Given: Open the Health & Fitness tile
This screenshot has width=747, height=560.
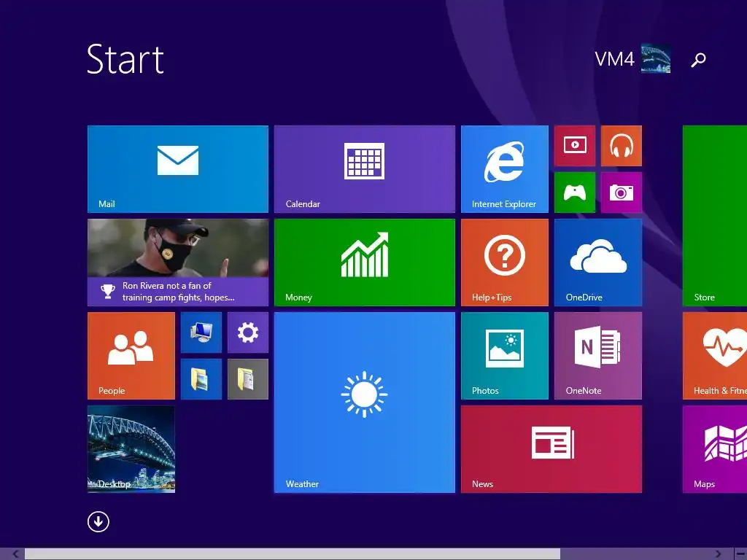Looking at the screenshot, I should coord(715,356).
